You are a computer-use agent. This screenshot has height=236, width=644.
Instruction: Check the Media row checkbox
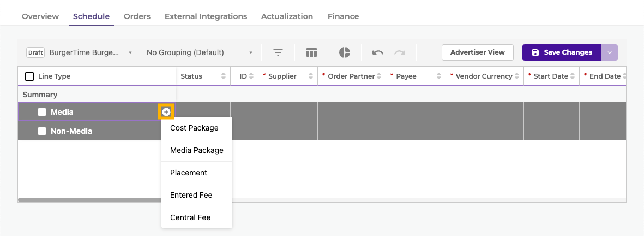click(42, 112)
